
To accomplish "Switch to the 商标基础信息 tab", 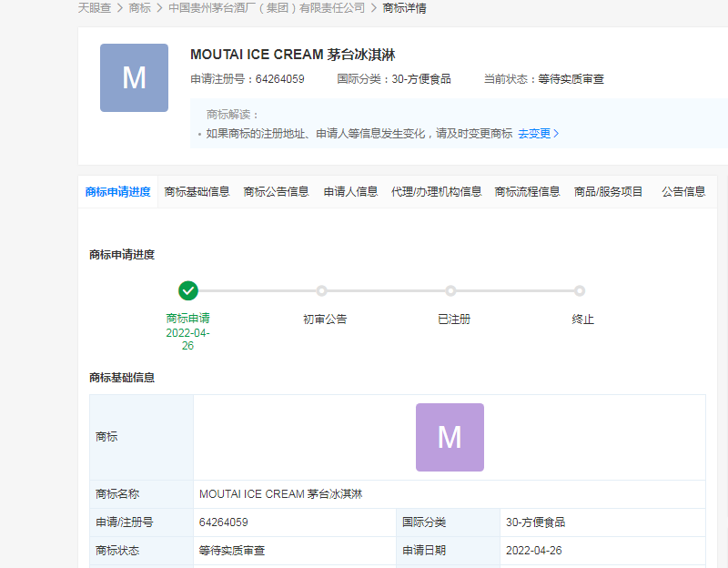I will 197,192.
